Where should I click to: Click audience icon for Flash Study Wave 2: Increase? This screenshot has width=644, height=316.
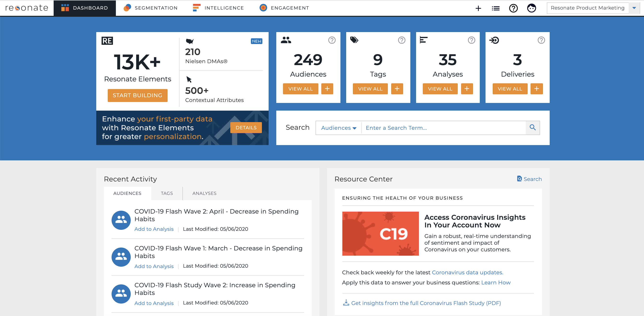[121, 294]
